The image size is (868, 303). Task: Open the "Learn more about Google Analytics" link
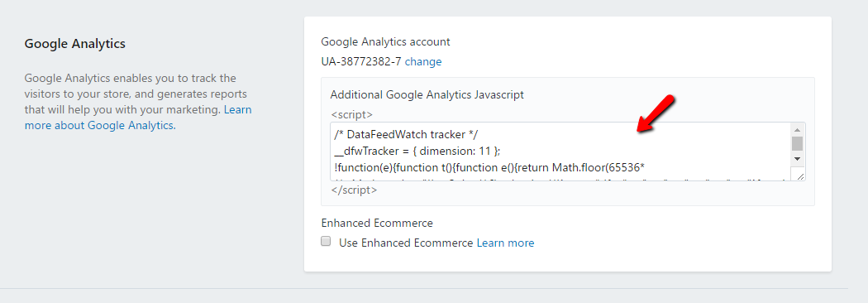pos(138,118)
